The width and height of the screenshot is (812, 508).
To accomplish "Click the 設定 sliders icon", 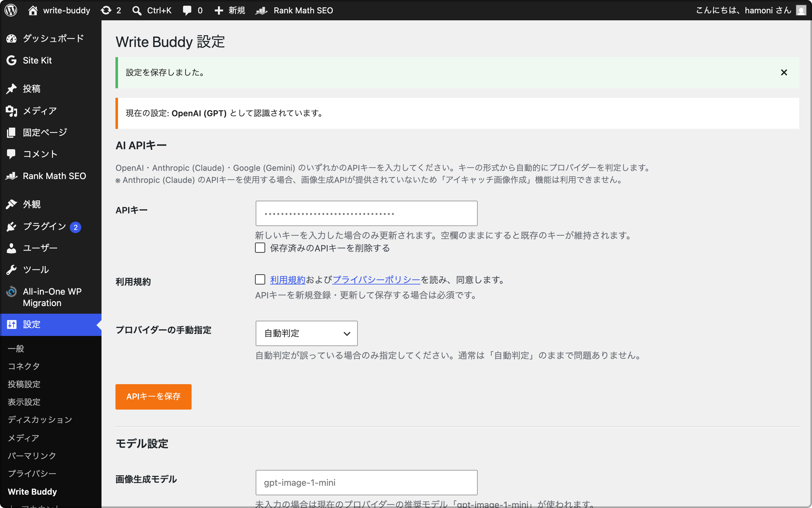I will point(11,324).
